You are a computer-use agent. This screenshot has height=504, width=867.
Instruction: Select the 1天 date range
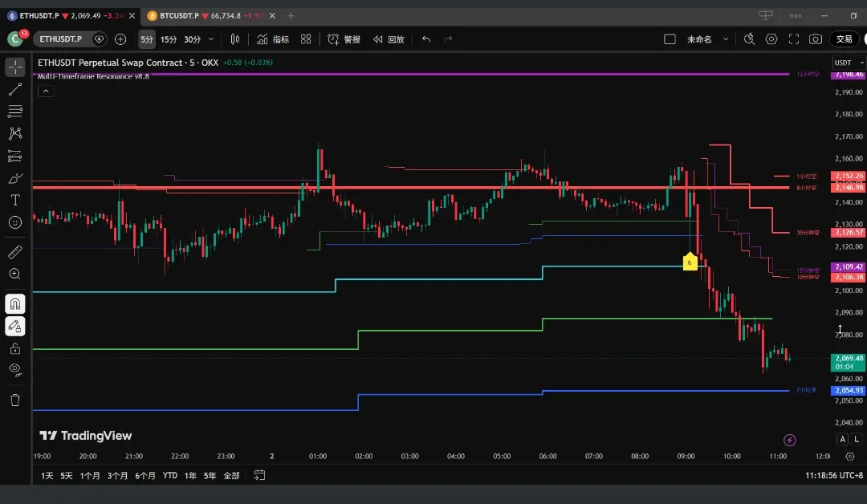(x=47, y=475)
